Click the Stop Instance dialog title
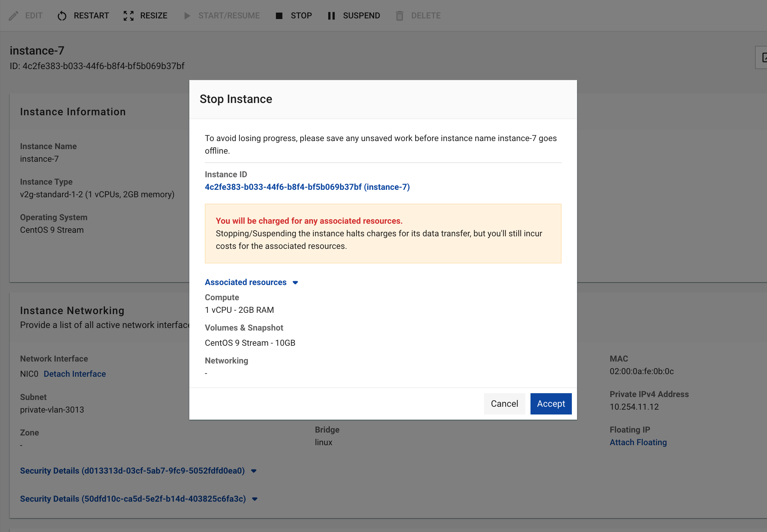The width and height of the screenshot is (767, 532). click(x=236, y=99)
